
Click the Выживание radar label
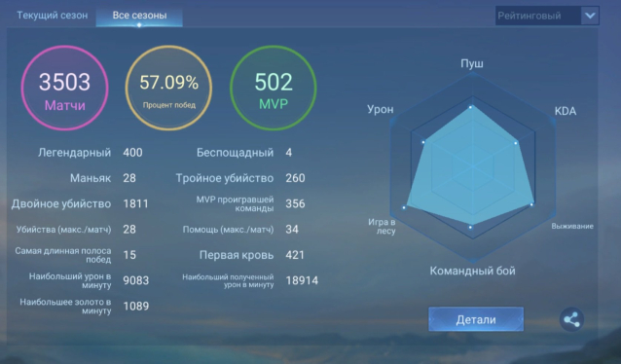(x=572, y=226)
